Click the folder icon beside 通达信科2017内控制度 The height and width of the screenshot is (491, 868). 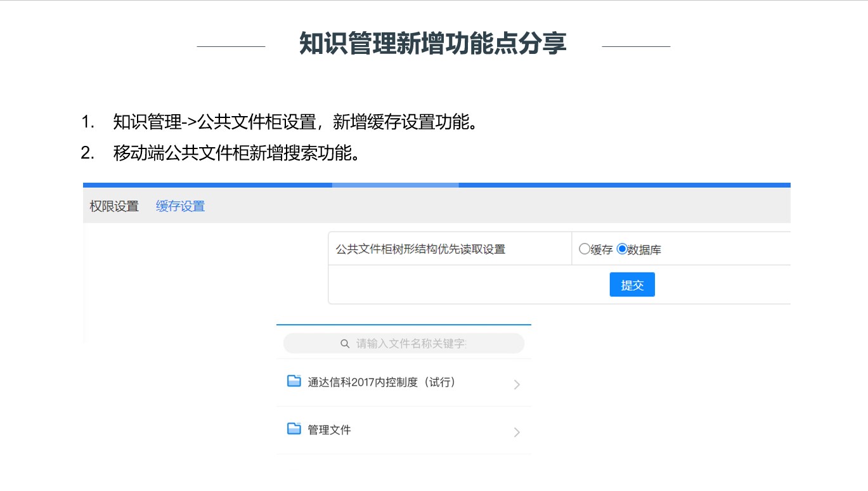pyautogui.click(x=294, y=381)
